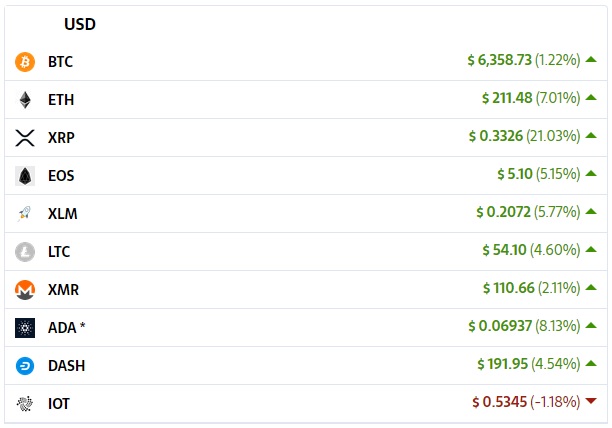
Task: Select the blue Dash logo icon
Action: point(25,366)
